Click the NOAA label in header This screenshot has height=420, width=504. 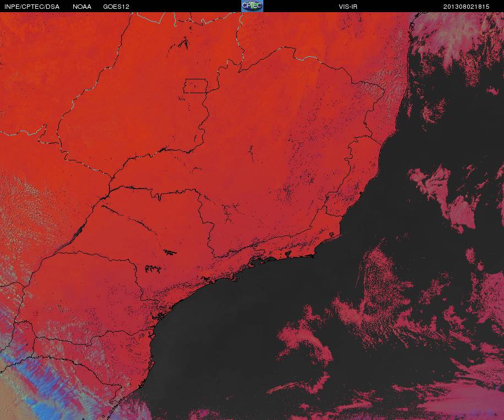point(82,7)
